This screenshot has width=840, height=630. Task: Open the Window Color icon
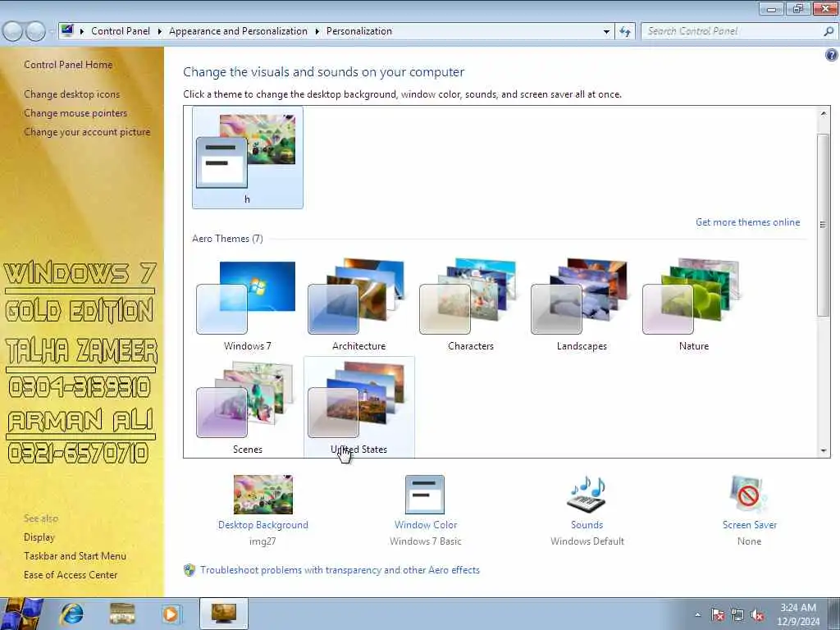425,494
